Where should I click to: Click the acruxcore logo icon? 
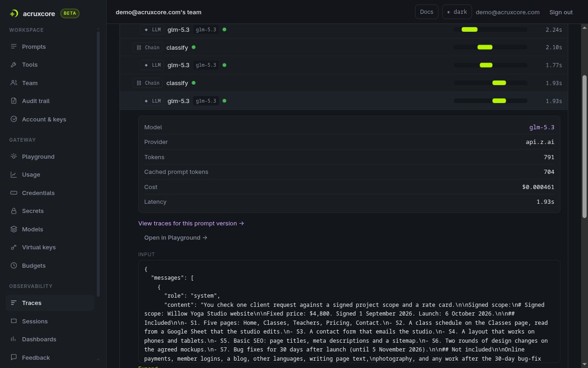14,13
